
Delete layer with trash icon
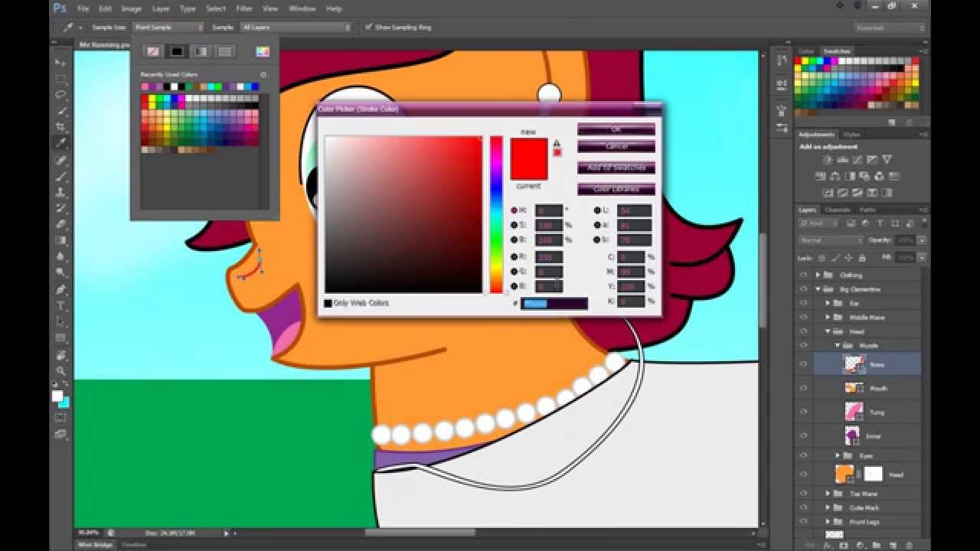tap(910, 545)
